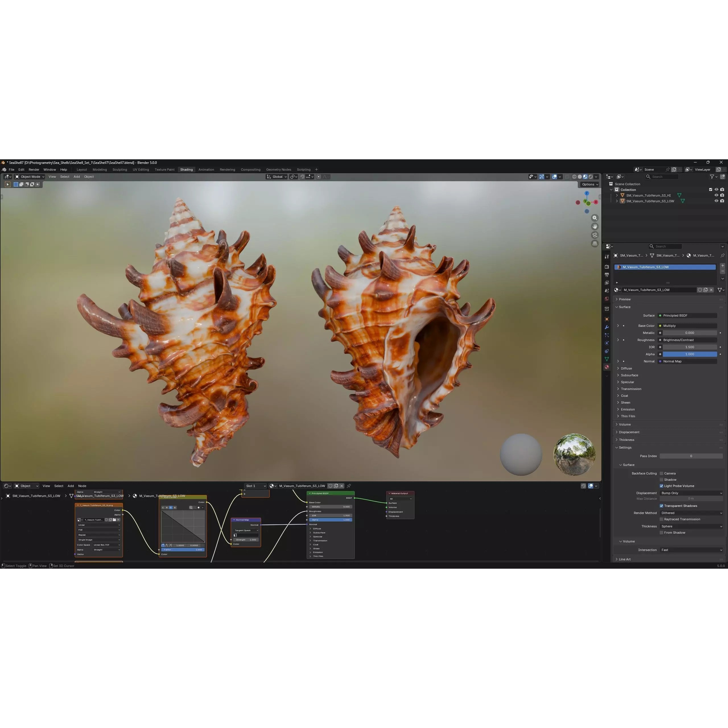Disable the Transparent Shadows checkbox
The image size is (728, 728).
pos(661,506)
